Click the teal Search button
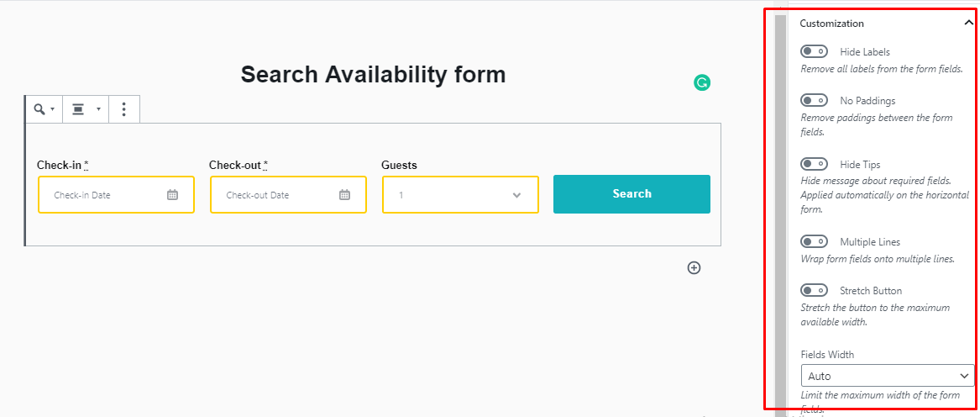This screenshot has width=980, height=417. coord(631,194)
